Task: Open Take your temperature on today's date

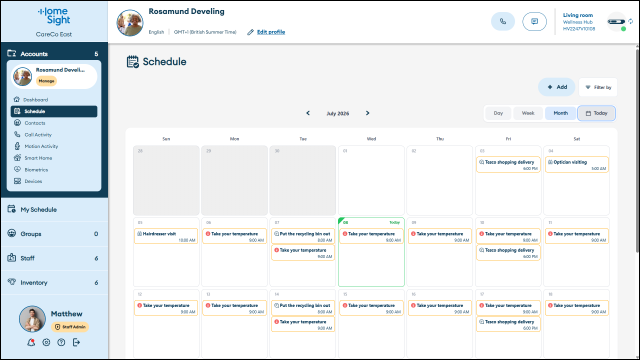Action: 371,236
